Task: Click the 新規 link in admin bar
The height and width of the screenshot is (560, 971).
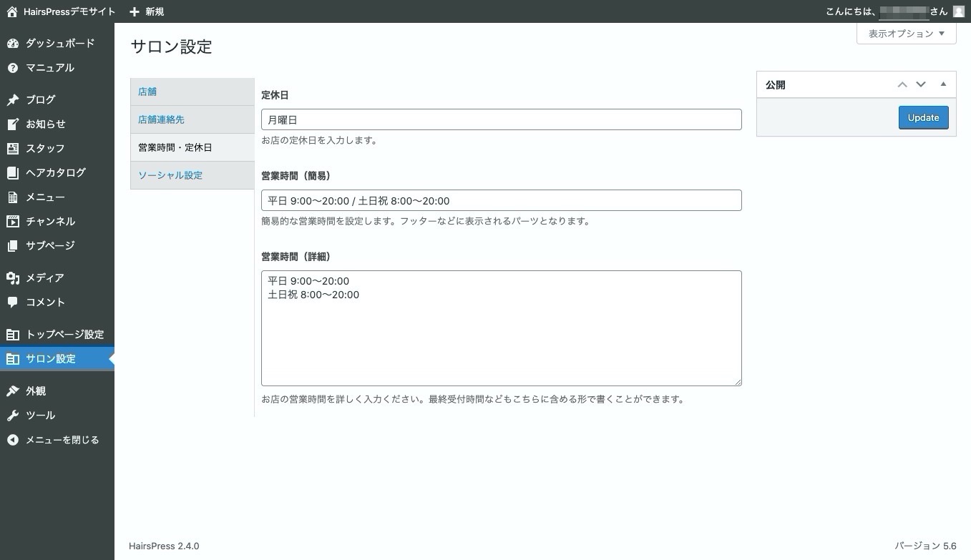Action: (147, 11)
